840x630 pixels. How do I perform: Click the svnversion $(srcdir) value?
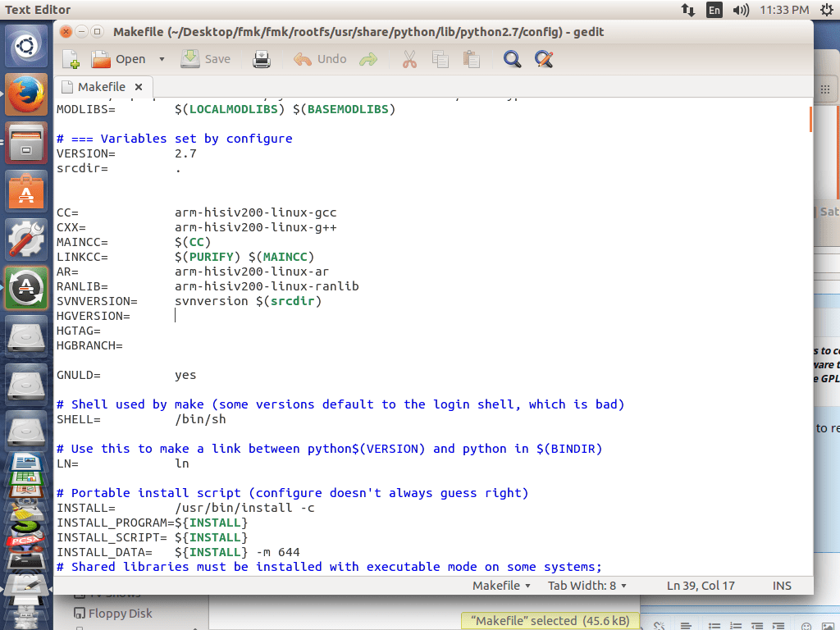coord(248,301)
